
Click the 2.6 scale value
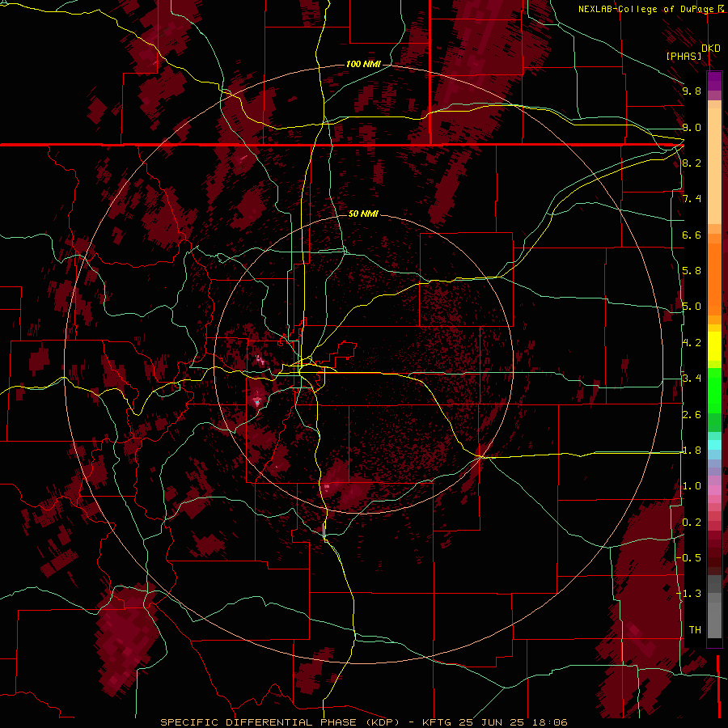click(x=692, y=415)
